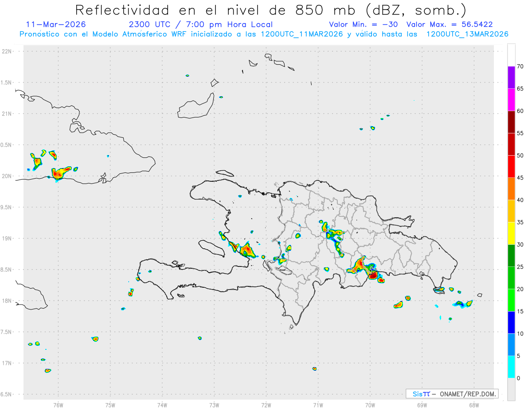Click the colorbar value '20'

point(520,289)
